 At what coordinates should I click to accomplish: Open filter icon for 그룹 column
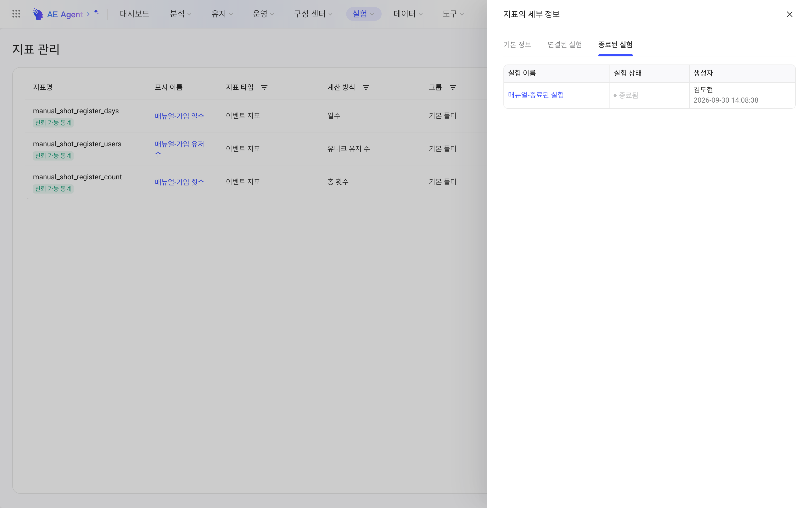452,87
